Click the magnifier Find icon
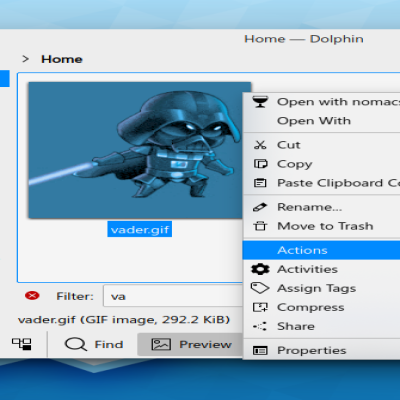 (x=76, y=344)
